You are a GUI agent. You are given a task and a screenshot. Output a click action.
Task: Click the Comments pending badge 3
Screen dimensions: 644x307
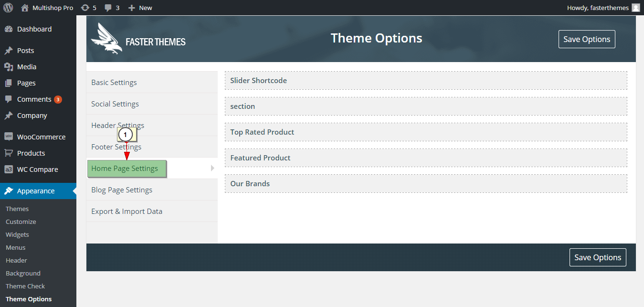tap(58, 99)
